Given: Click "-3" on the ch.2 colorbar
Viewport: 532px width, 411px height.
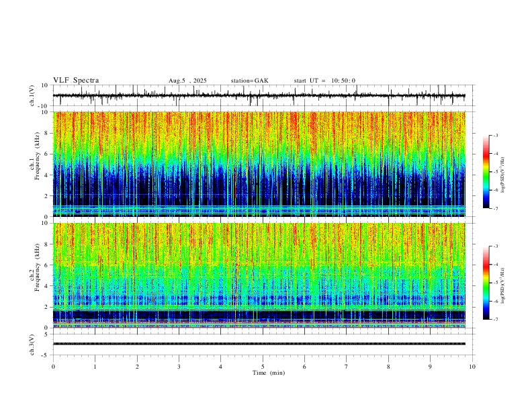Looking at the screenshot, I should (495, 246).
